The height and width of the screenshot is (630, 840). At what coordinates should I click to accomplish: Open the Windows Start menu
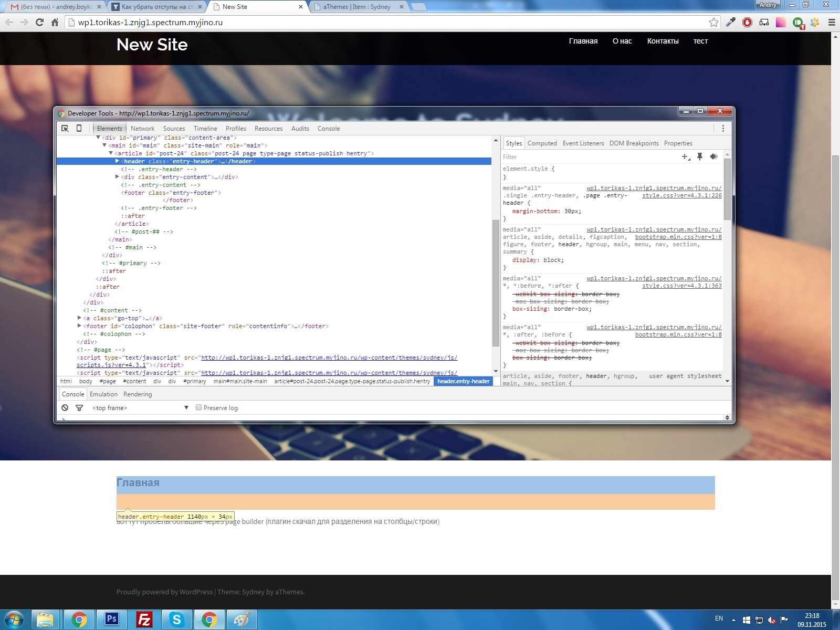point(14,619)
